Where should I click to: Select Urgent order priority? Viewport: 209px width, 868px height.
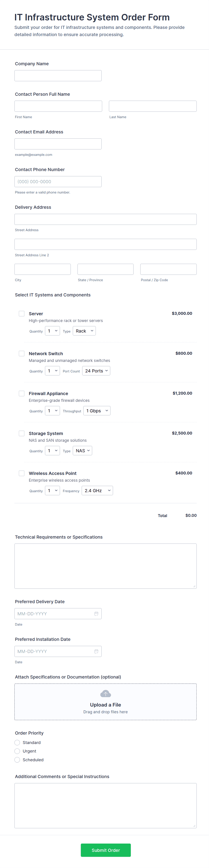pyautogui.click(x=17, y=751)
